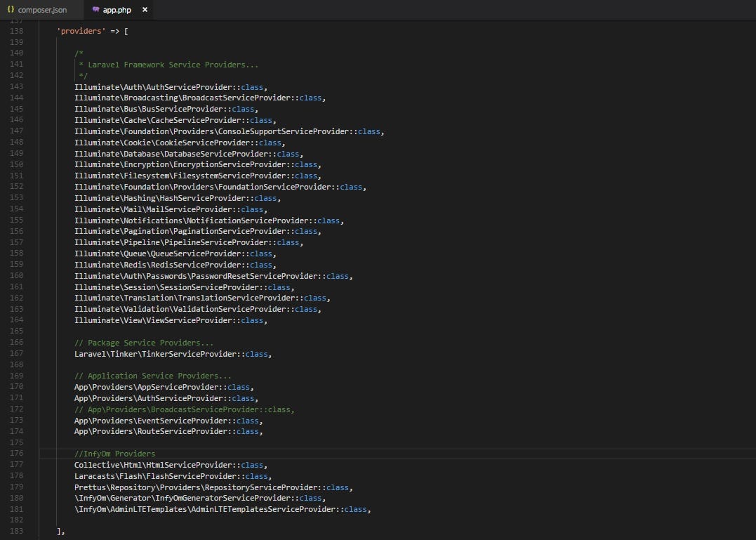This screenshot has height=540, width=756.
Task: Click the closing '],' bracket of providers array
Action: pyautogui.click(x=61, y=532)
